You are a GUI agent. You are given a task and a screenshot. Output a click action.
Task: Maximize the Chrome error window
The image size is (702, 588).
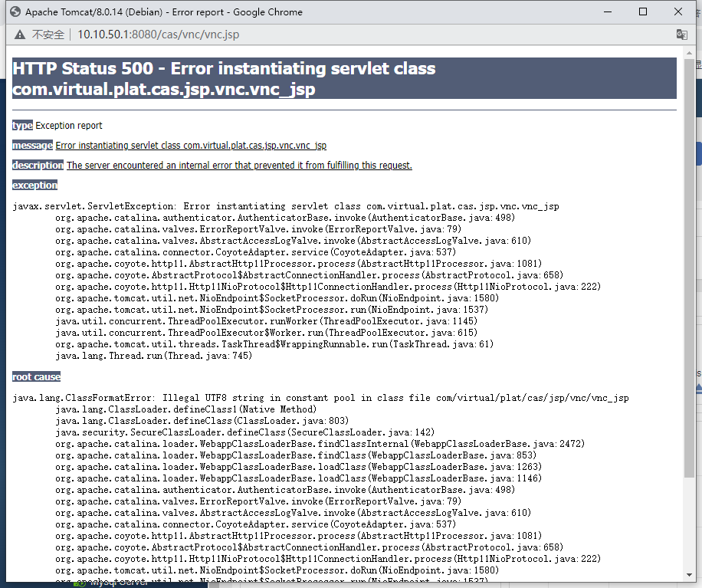click(643, 11)
